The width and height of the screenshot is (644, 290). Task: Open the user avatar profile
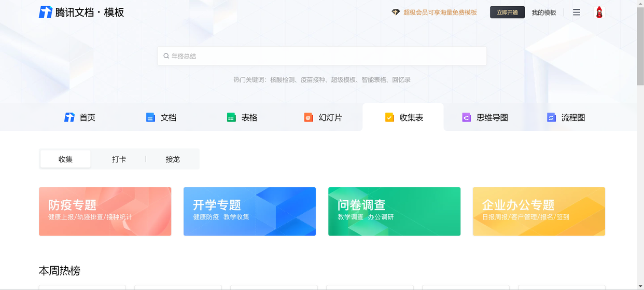click(x=599, y=12)
